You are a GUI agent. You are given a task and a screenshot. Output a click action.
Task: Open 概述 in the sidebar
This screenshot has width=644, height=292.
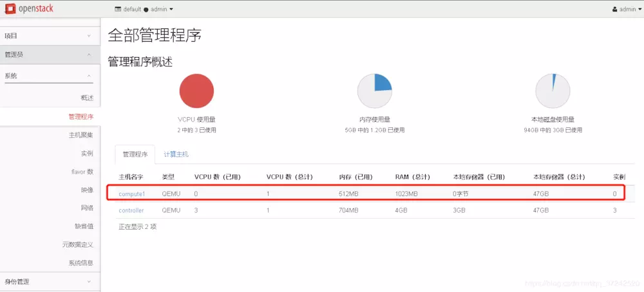pyautogui.click(x=87, y=98)
